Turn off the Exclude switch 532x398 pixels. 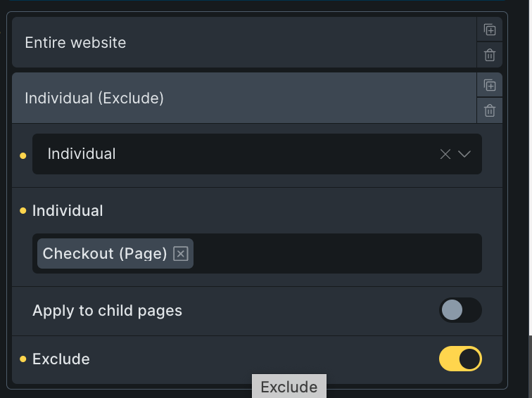pos(460,359)
